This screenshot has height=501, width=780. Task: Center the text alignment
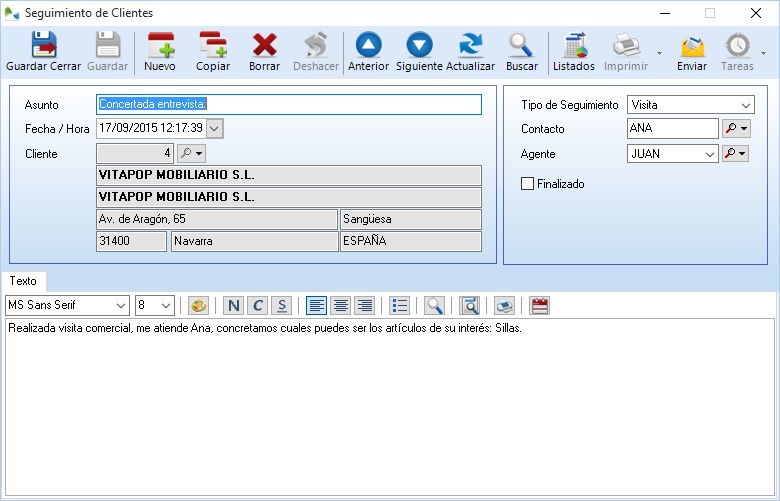click(x=341, y=305)
